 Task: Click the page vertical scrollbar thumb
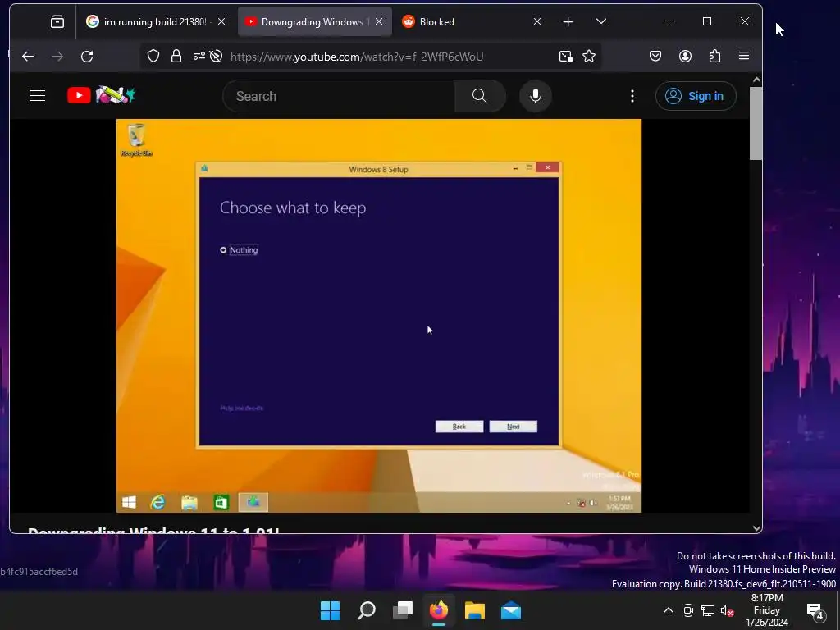(x=756, y=123)
